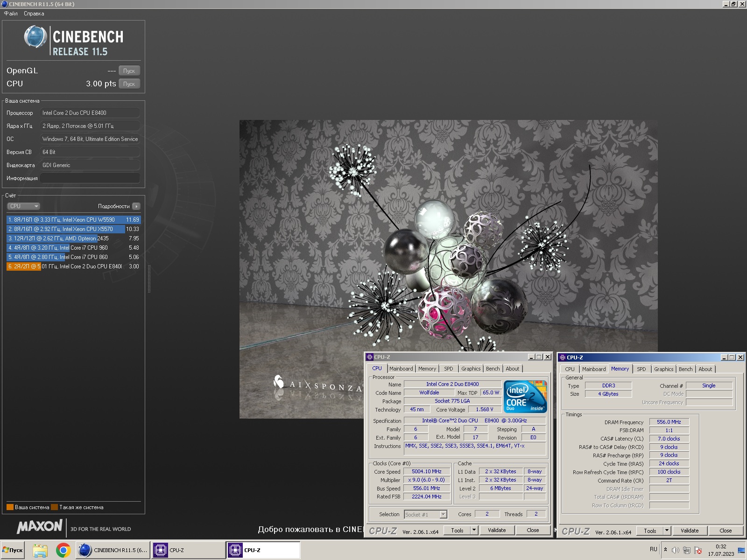Viewport: 747px width, 560px height.
Task: Click CPU-Z title icon in left window
Action: tap(370, 357)
